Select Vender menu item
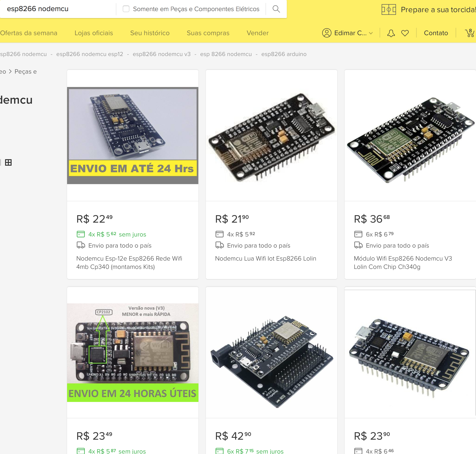The width and height of the screenshot is (476, 454). 258,33
